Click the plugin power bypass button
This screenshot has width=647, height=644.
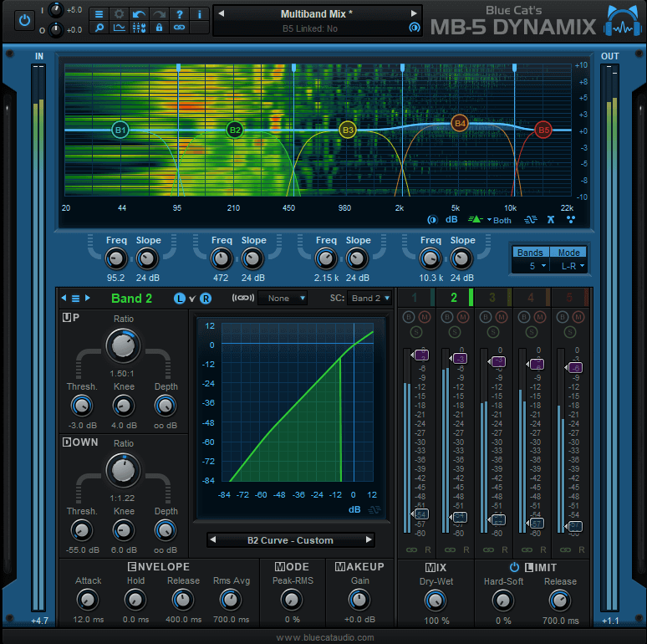25,19
